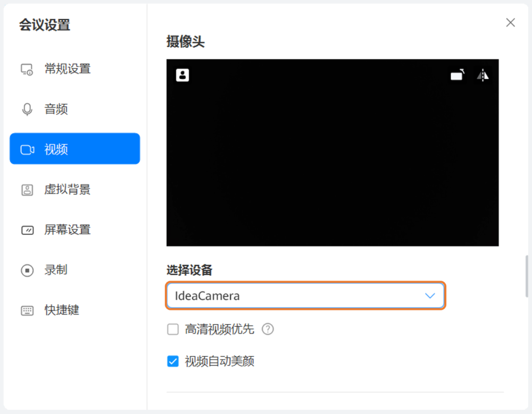Image resolution: width=532 pixels, height=414 pixels.
Task: Click the avatar icon in camera preview
Action: pyautogui.click(x=182, y=74)
